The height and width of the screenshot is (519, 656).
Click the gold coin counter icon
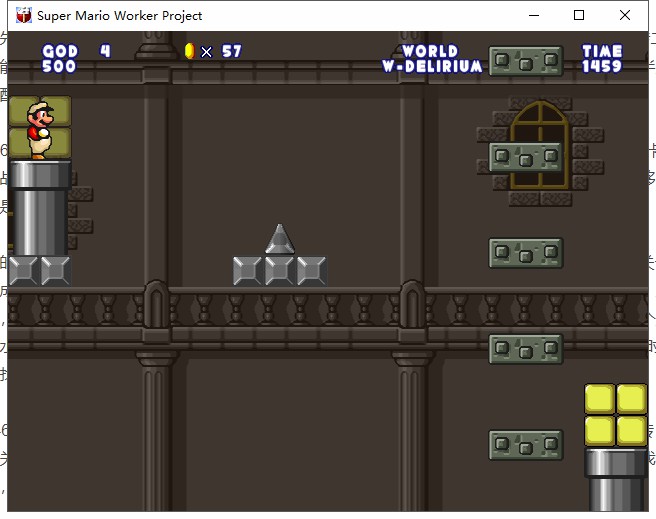(x=190, y=51)
